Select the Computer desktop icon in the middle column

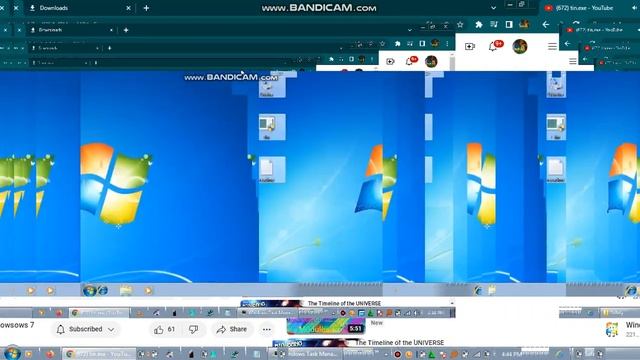click(x=272, y=127)
